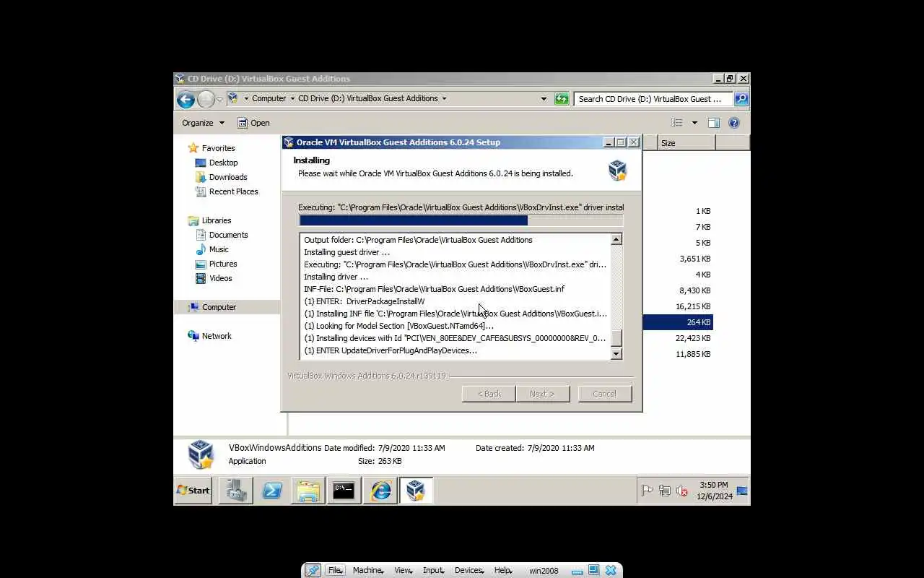Image resolution: width=924 pixels, height=578 pixels.
Task: Open Recent Places in the navigation pane
Action: click(233, 191)
